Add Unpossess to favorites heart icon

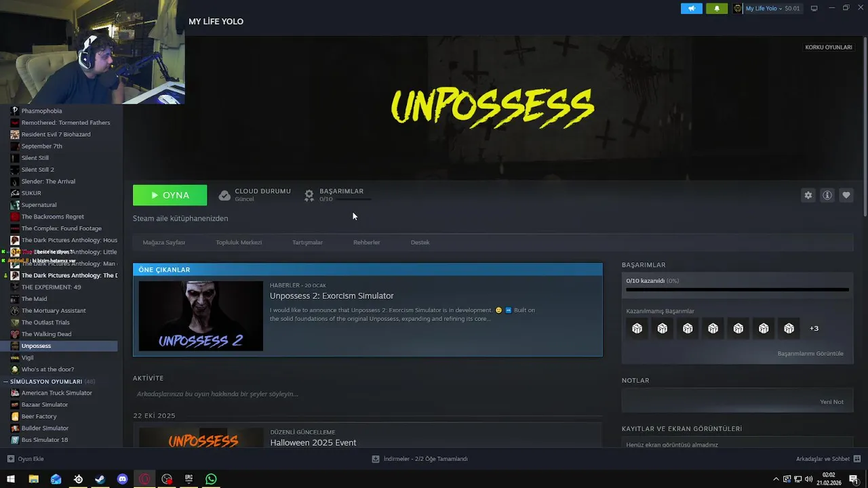point(846,195)
